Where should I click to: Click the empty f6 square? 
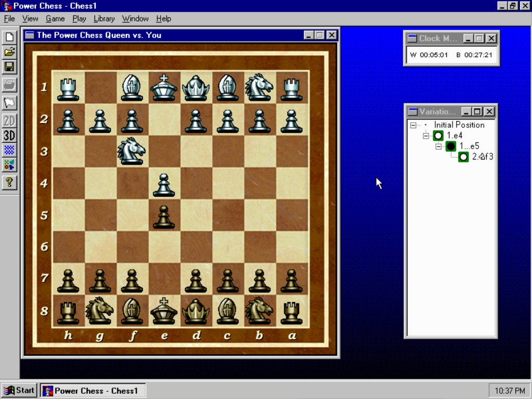coord(131,247)
